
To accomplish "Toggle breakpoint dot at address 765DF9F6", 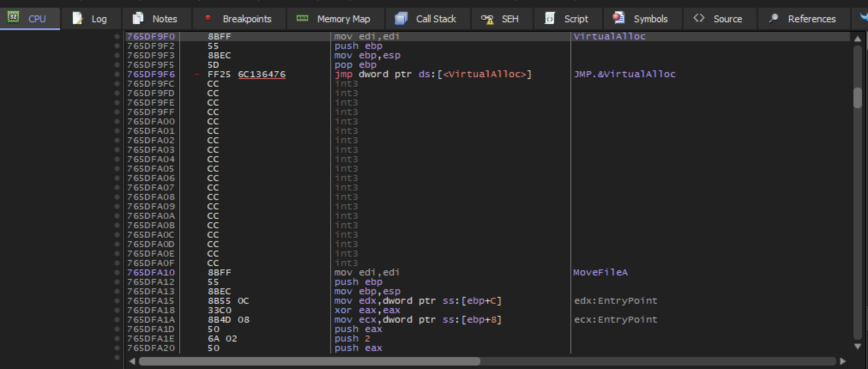I will (117, 74).
